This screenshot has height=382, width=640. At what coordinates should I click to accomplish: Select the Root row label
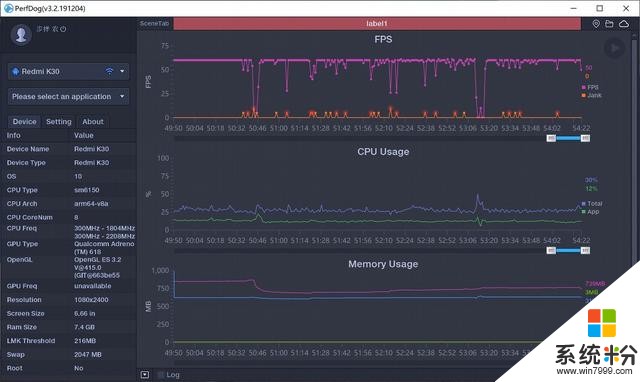(14, 368)
